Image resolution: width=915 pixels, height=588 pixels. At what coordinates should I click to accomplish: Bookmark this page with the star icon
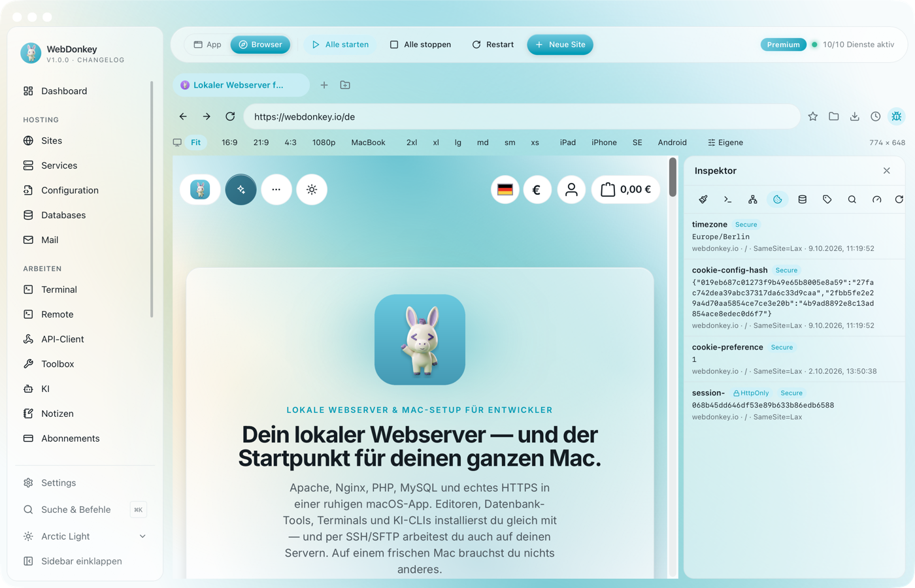pyautogui.click(x=812, y=116)
